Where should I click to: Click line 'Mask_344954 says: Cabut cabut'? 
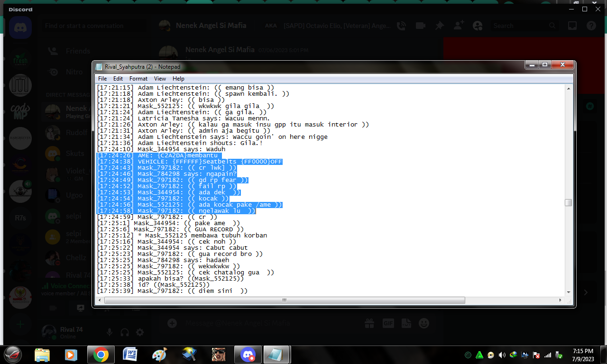pos(173,248)
